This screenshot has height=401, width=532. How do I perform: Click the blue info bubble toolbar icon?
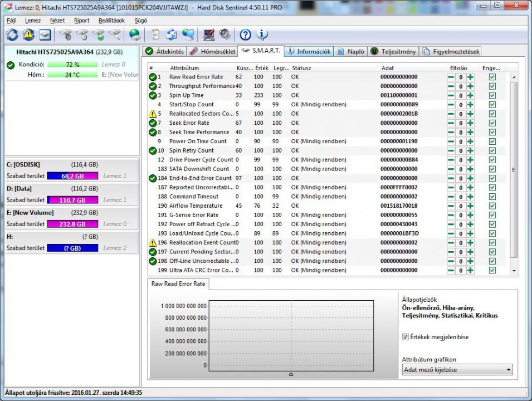tap(262, 35)
